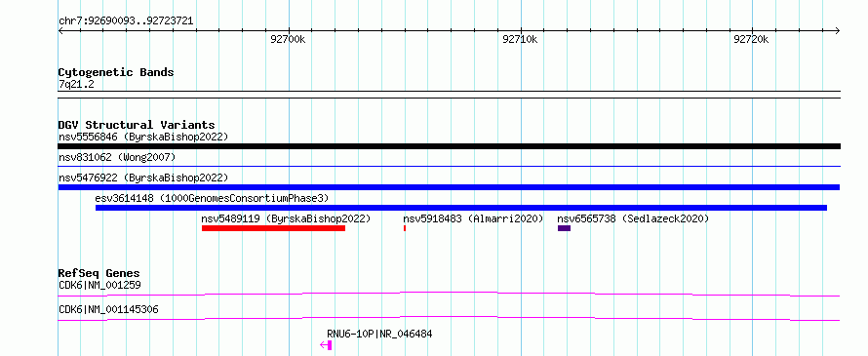Select the DGV Structural Variants track title

tap(137, 125)
